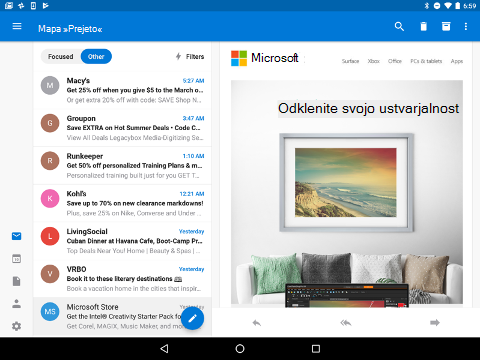Viewport: 480px width, 360px height.
Task: Tap Runkeeper sender avatar
Action: [50, 161]
